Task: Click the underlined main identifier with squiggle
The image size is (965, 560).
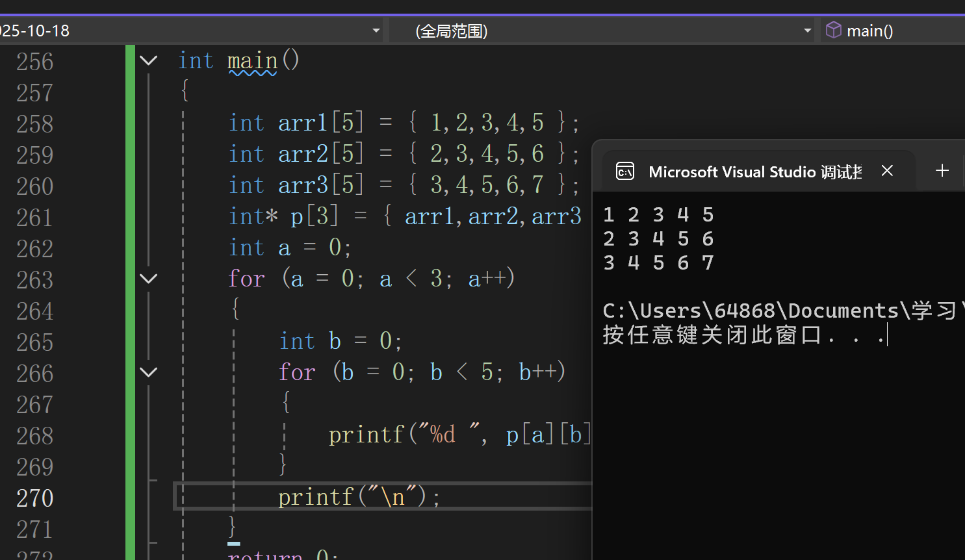Action: [x=252, y=60]
